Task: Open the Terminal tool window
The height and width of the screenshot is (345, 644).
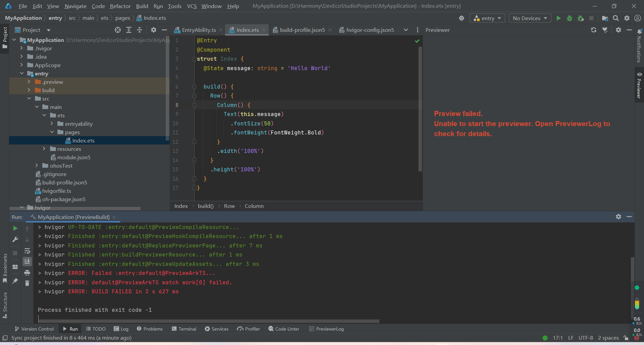Action: point(184,329)
